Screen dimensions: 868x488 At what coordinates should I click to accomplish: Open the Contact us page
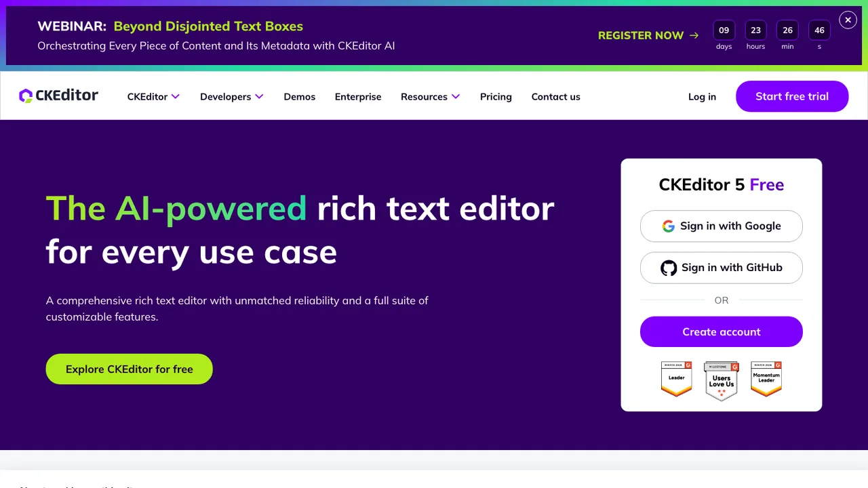click(x=555, y=97)
